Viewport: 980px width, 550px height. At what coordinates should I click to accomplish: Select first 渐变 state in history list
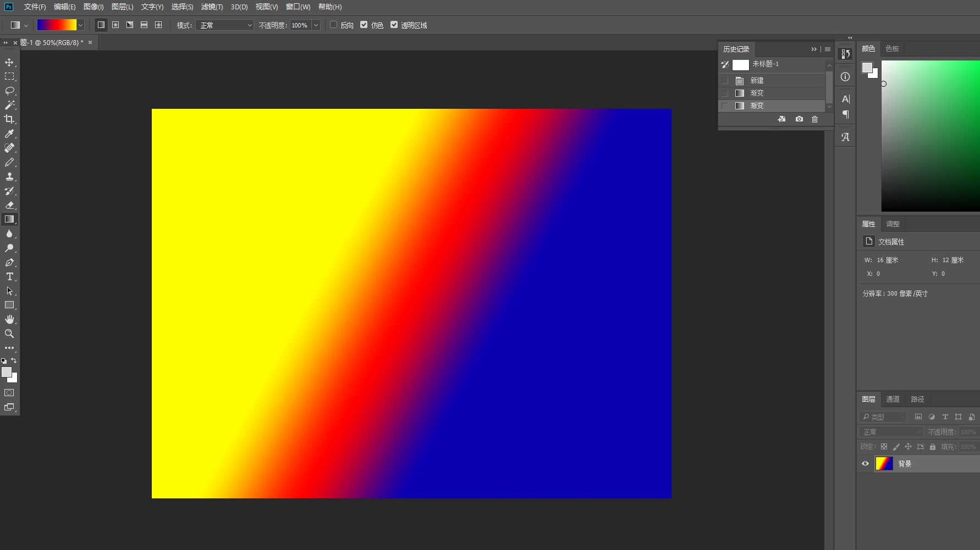(x=757, y=93)
